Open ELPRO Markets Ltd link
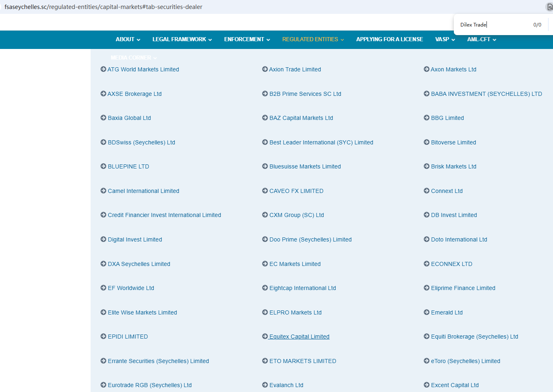 click(295, 312)
